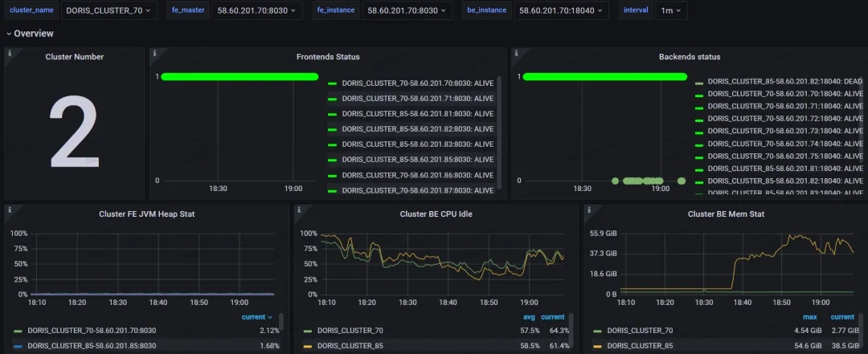Collapse the Overview row
The height and width of the screenshot is (354, 868).
click(30, 34)
